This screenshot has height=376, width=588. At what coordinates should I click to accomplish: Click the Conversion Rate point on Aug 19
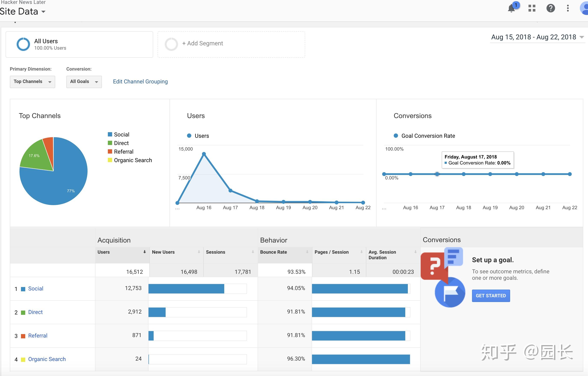click(490, 174)
